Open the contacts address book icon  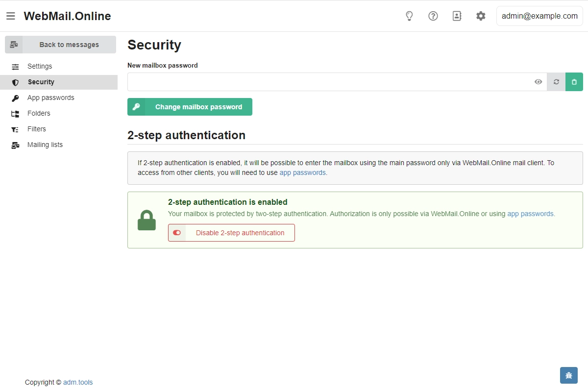point(457,16)
